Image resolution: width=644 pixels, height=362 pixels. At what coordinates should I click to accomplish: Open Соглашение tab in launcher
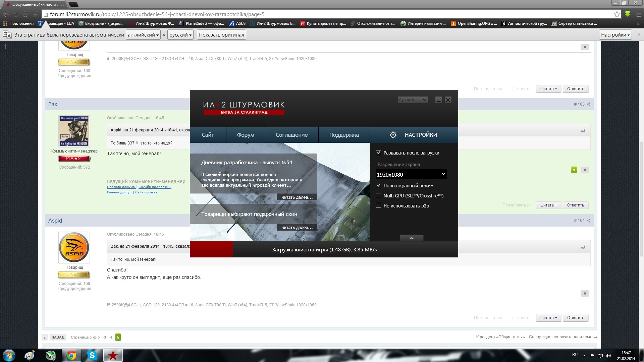coord(292,135)
